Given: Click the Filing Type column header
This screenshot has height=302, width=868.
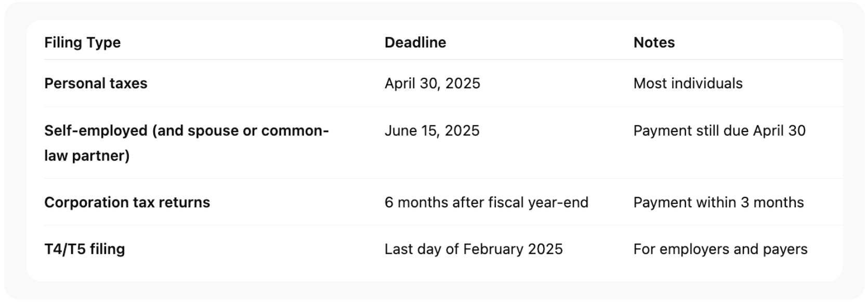Looking at the screenshot, I should pos(82,43).
